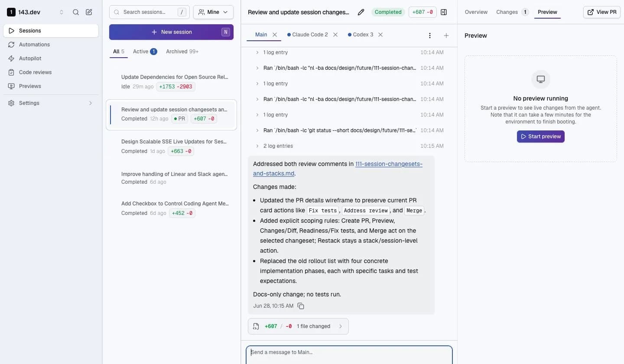
Task: Click the Automations refresh icon in sidebar
Action: tap(11, 45)
